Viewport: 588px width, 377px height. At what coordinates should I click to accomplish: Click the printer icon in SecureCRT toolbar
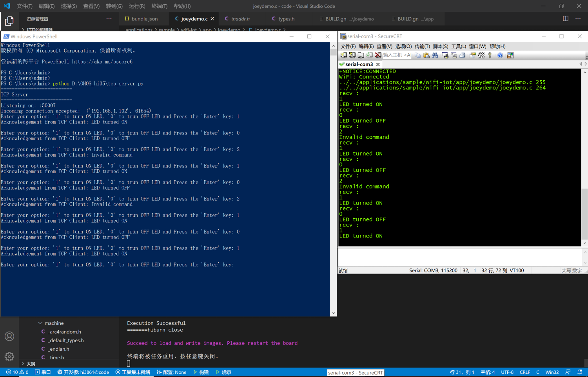pyautogui.click(x=463, y=55)
